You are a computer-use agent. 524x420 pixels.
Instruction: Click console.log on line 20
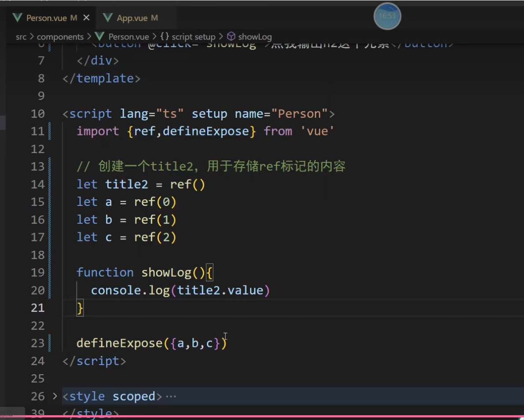click(130, 290)
